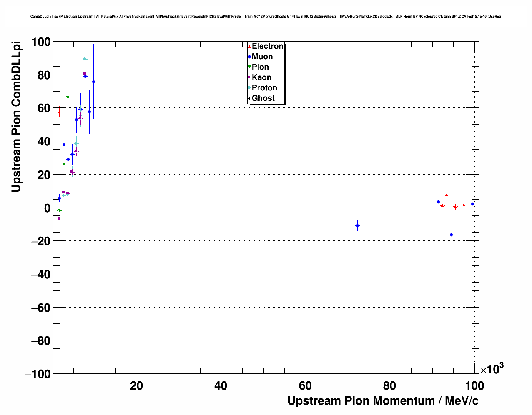This screenshot has height=415, width=532.
Task: Click the cyan Proton legend marker
Action: coord(249,88)
